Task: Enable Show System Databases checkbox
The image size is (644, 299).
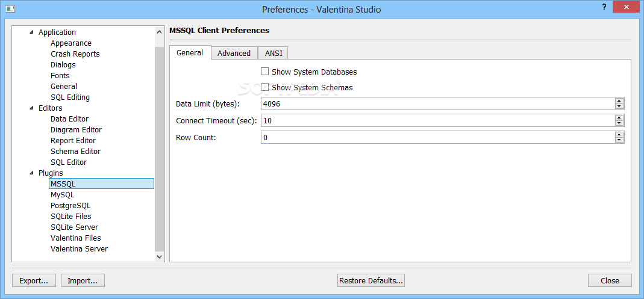Action: click(x=265, y=72)
